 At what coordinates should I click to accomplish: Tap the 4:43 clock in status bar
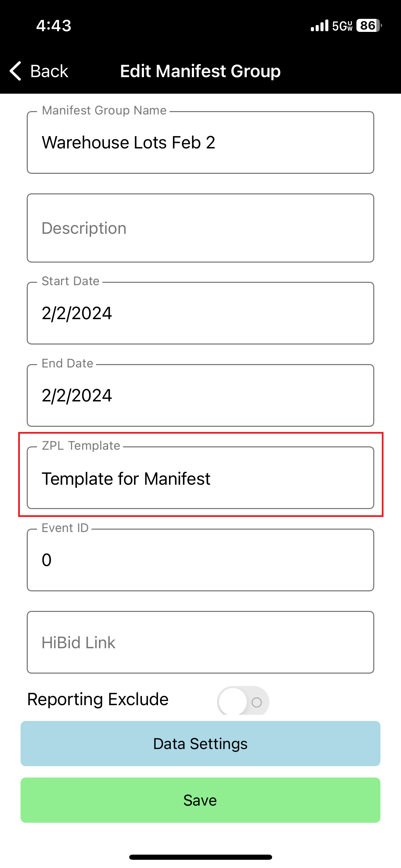click(x=54, y=26)
